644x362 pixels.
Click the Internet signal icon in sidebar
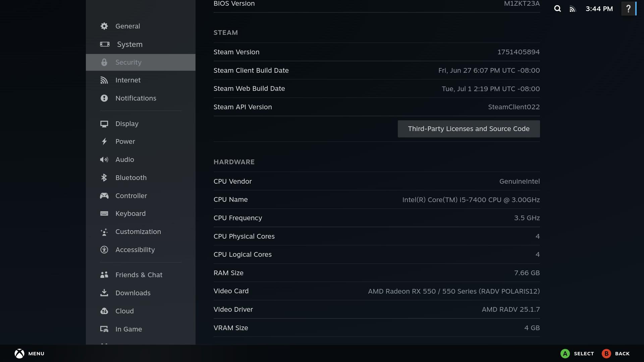click(104, 80)
